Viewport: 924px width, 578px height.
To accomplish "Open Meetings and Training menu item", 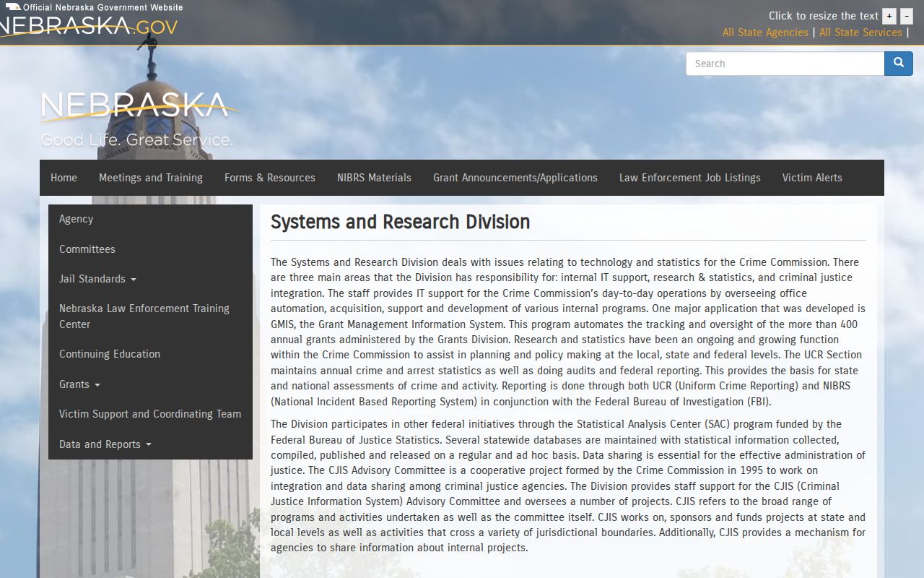I will tap(151, 178).
